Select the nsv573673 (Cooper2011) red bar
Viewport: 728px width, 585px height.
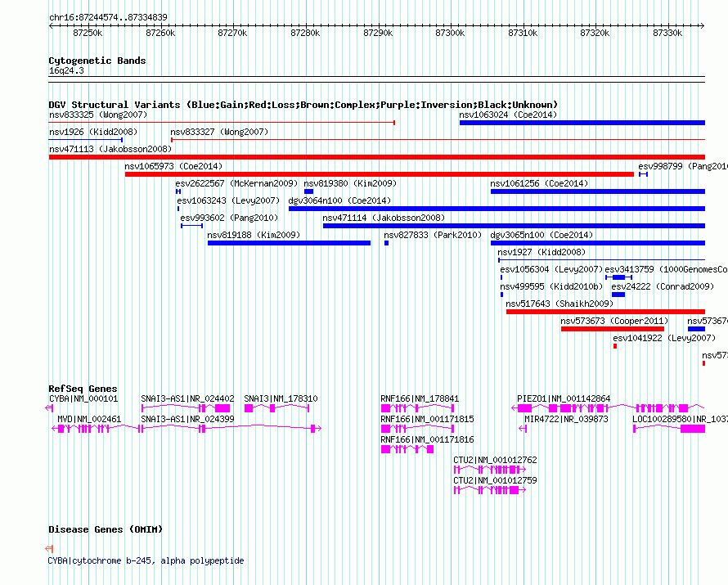[x=613, y=329]
